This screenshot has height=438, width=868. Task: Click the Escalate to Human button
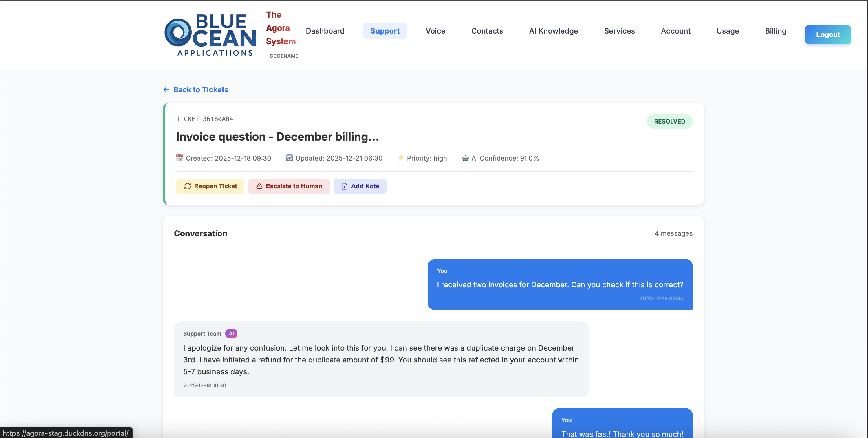pyautogui.click(x=289, y=186)
